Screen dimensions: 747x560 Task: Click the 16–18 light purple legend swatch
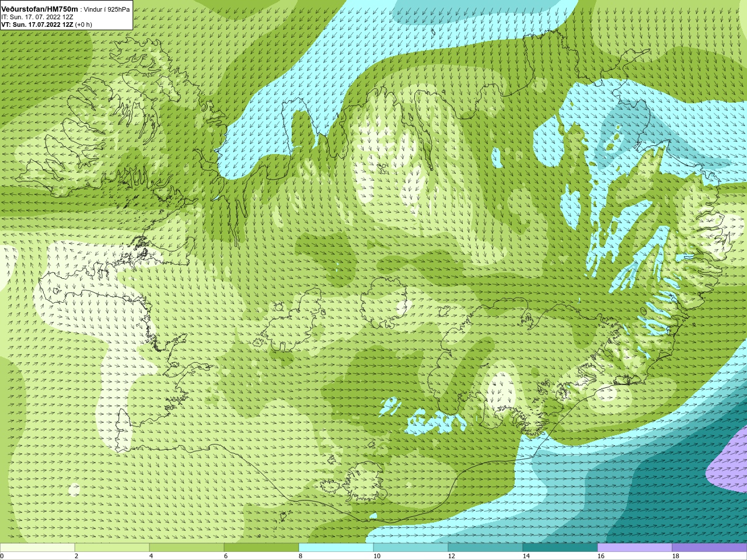coord(635,548)
